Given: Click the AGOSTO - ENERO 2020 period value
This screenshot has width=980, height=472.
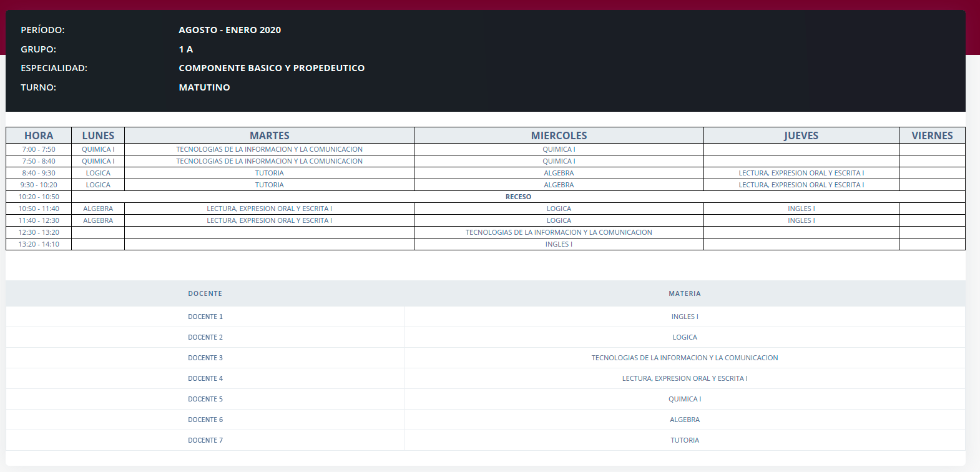Looking at the screenshot, I should pos(230,30).
